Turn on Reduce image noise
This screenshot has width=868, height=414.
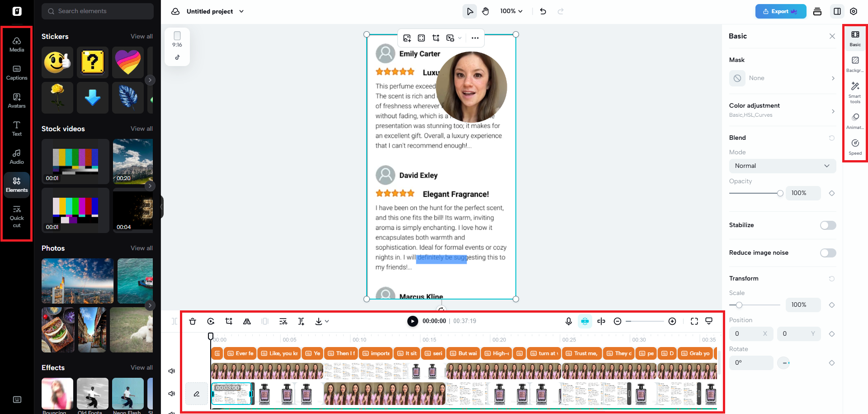[828, 253]
